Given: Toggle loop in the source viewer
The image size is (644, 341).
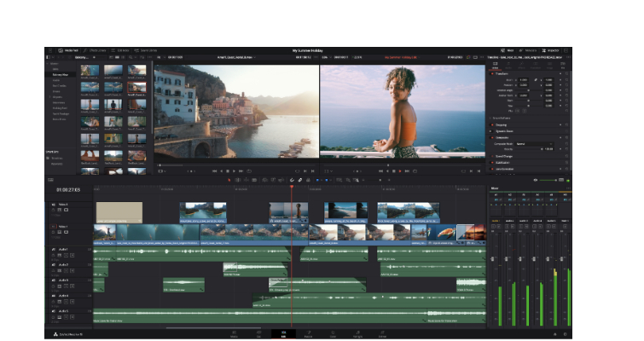Looking at the screenshot, I should (249, 171).
